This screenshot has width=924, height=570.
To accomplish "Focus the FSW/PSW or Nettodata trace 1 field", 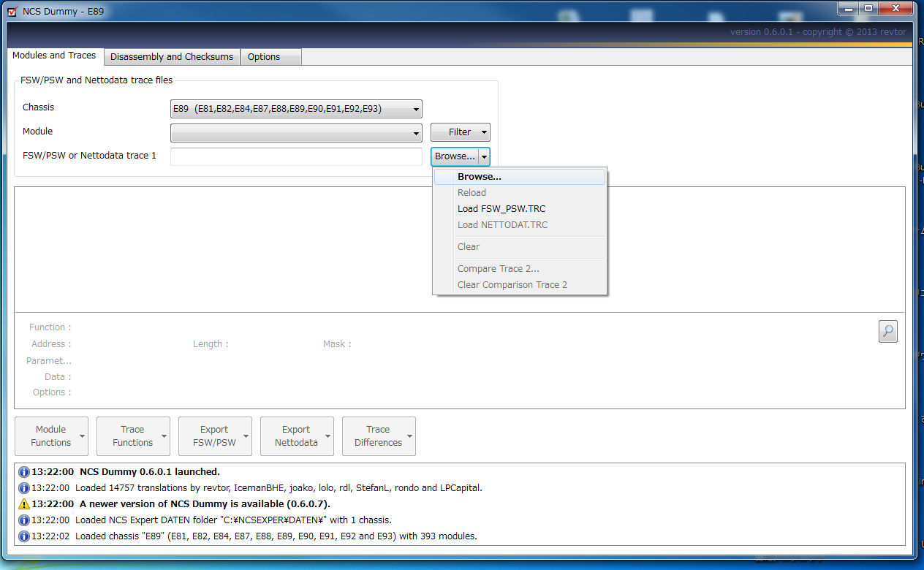I will click(x=296, y=156).
